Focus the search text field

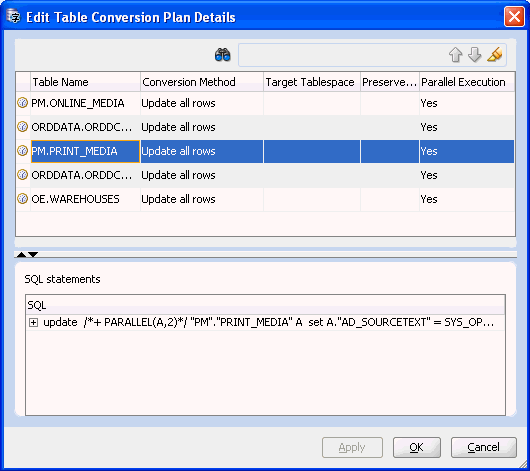342,55
